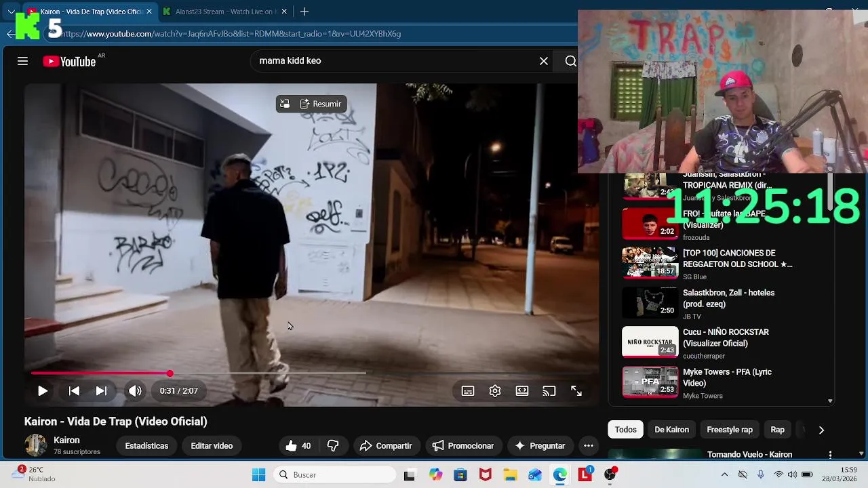Skip to the next video
The image size is (868, 488).
[x=101, y=391]
